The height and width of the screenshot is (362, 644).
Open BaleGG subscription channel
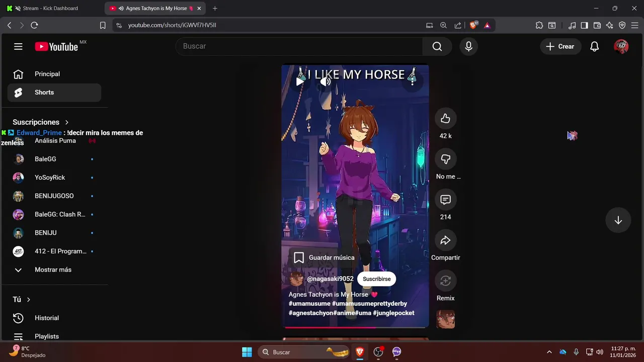coord(54,159)
